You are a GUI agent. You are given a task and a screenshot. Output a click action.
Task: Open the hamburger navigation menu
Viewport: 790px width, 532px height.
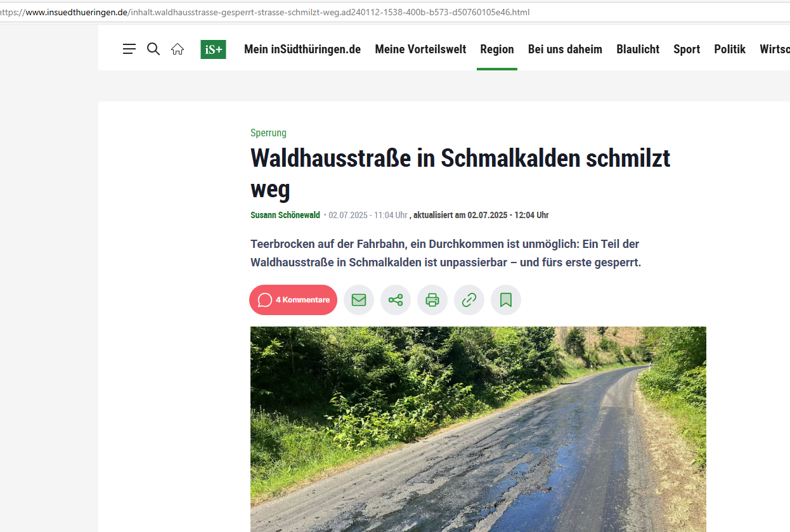(x=129, y=49)
